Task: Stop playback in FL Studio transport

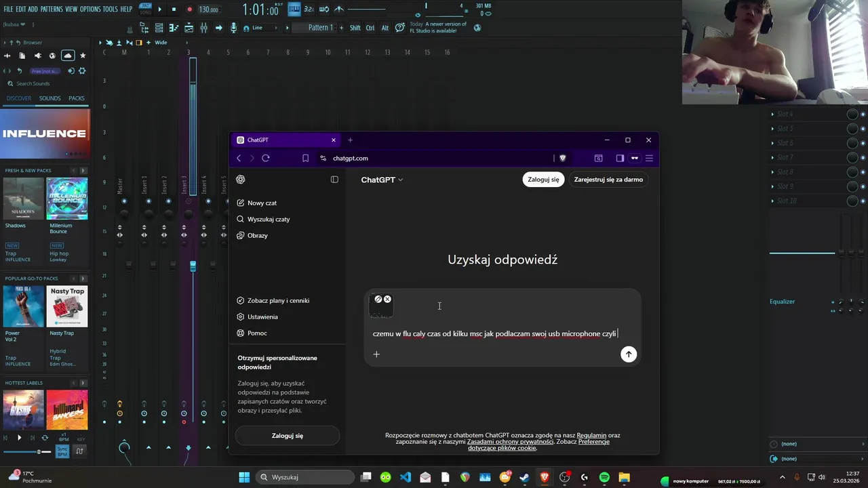Action: point(174,9)
